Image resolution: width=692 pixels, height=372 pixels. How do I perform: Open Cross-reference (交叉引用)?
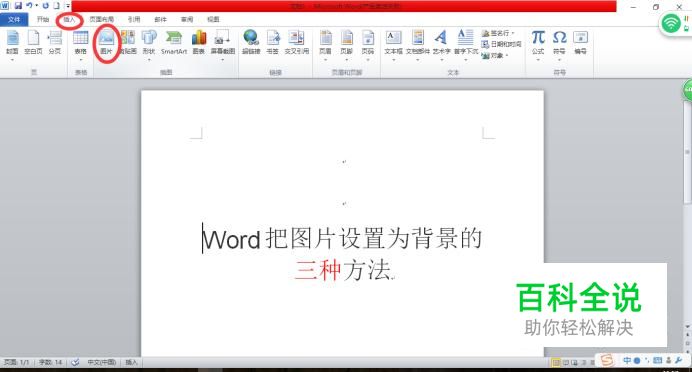click(297, 42)
